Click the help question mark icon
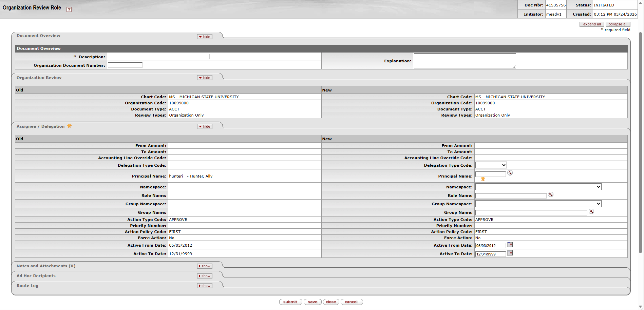This screenshot has width=644, height=310. click(x=69, y=9)
